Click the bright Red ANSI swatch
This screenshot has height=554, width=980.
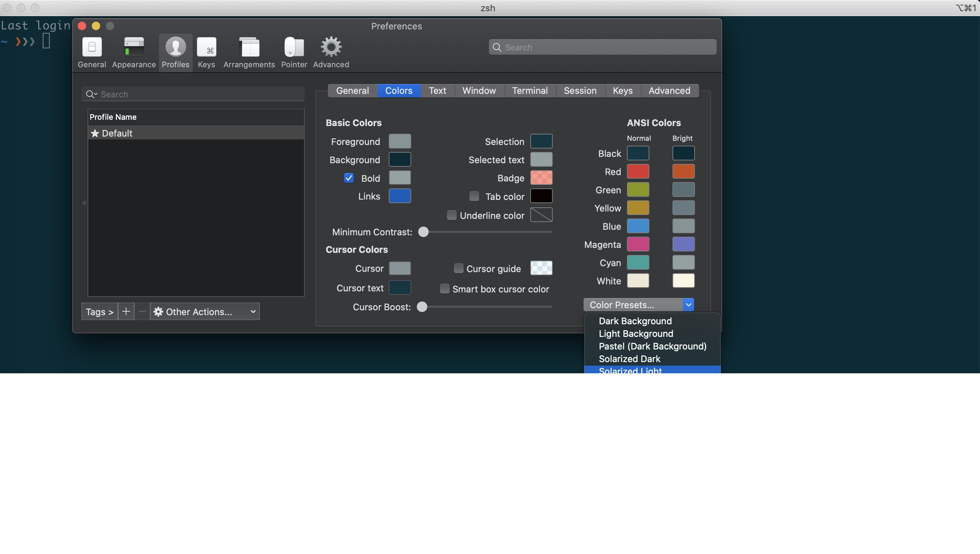[x=683, y=172]
